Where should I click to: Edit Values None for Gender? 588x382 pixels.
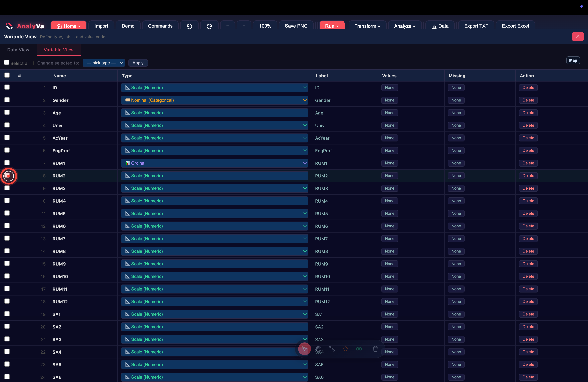pos(390,100)
